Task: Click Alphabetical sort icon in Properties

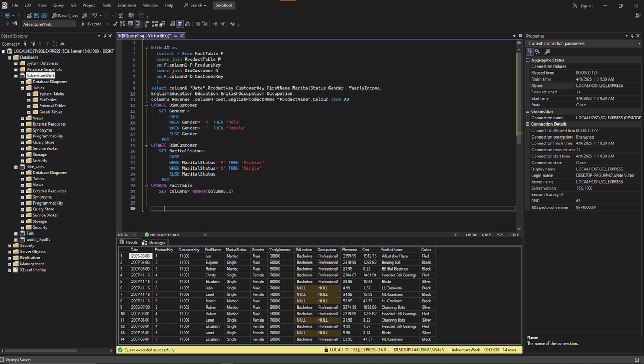Action: pos(538,52)
